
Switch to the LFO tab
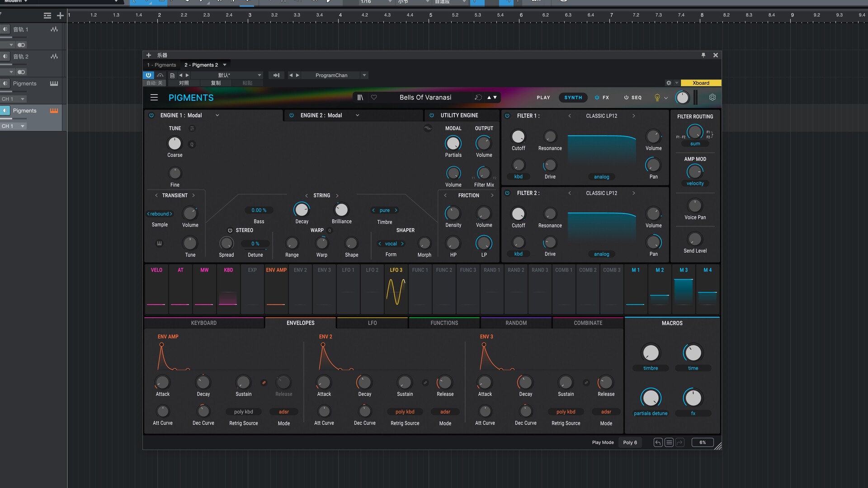coord(373,323)
